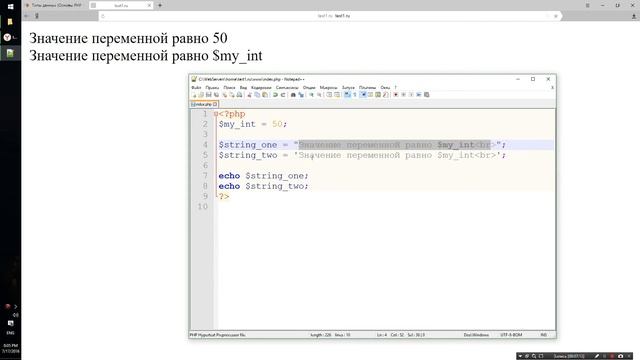The height and width of the screenshot is (360, 640).
Task: Close the index.php tab with its X
Action: click(x=215, y=104)
